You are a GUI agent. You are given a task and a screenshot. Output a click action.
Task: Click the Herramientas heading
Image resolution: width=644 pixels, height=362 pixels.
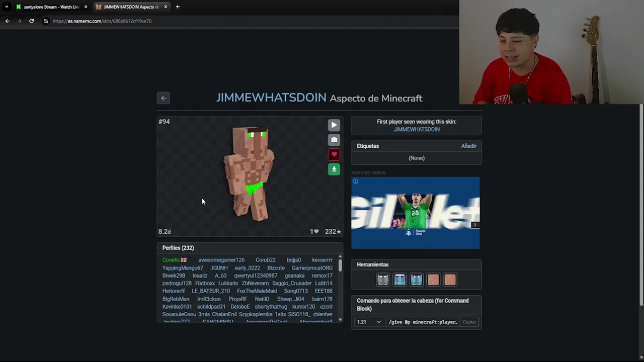pos(373,264)
